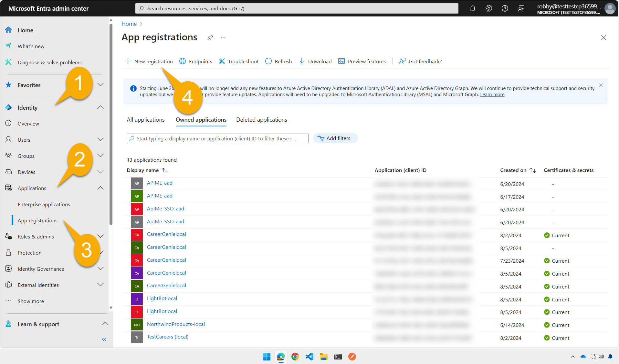
Task: Pin the App registrations page
Action: [210, 37]
